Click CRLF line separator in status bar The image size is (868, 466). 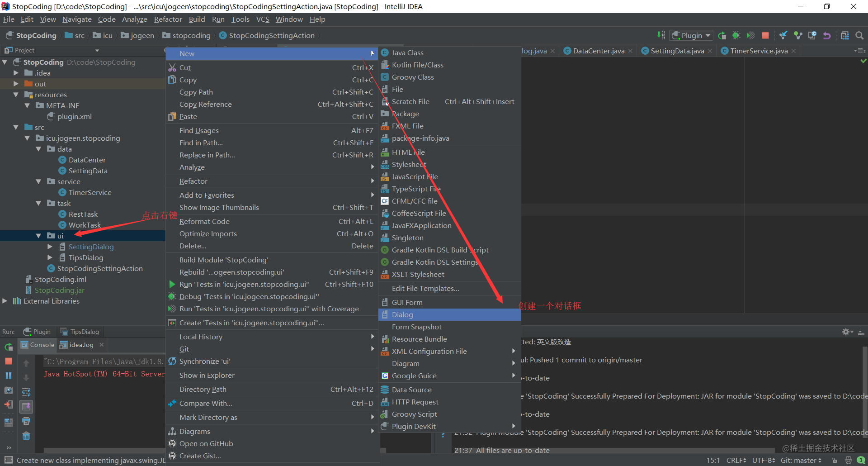coord(736,460)
